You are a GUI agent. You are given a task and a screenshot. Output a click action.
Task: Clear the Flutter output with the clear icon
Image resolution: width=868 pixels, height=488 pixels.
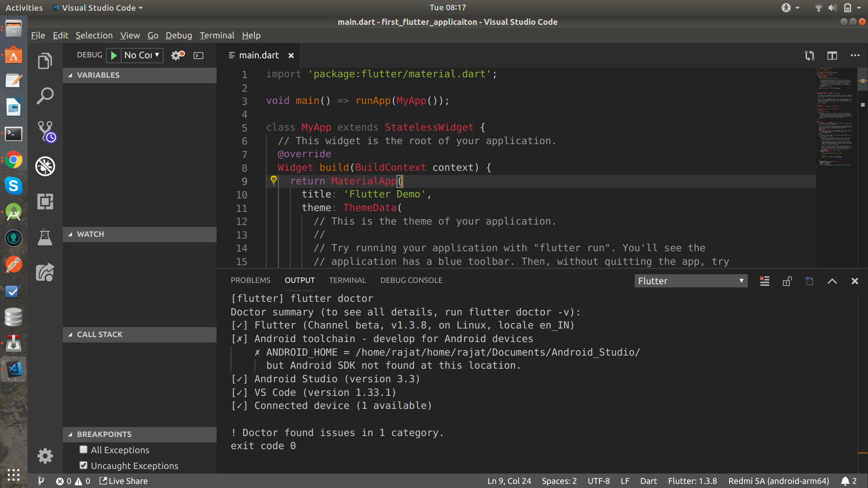pyautogui.click(x=764, y=281)
